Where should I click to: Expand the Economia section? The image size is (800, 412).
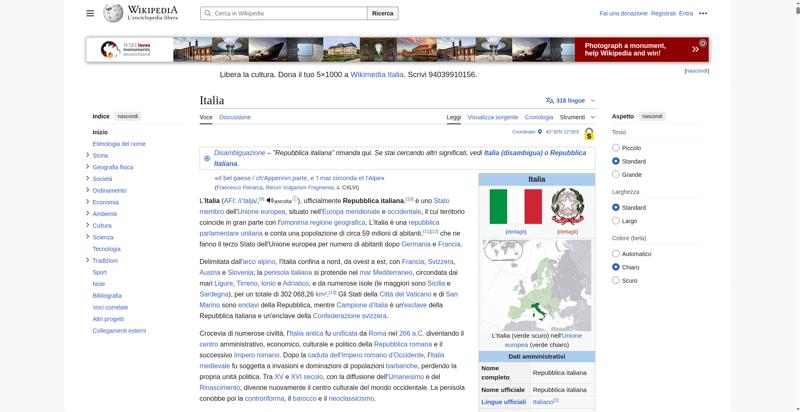88,202
